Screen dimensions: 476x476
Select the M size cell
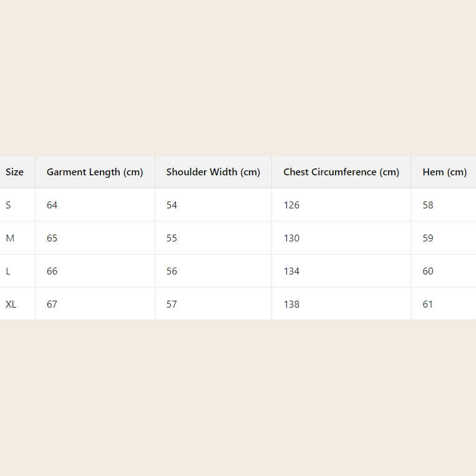tap(10, 238)
